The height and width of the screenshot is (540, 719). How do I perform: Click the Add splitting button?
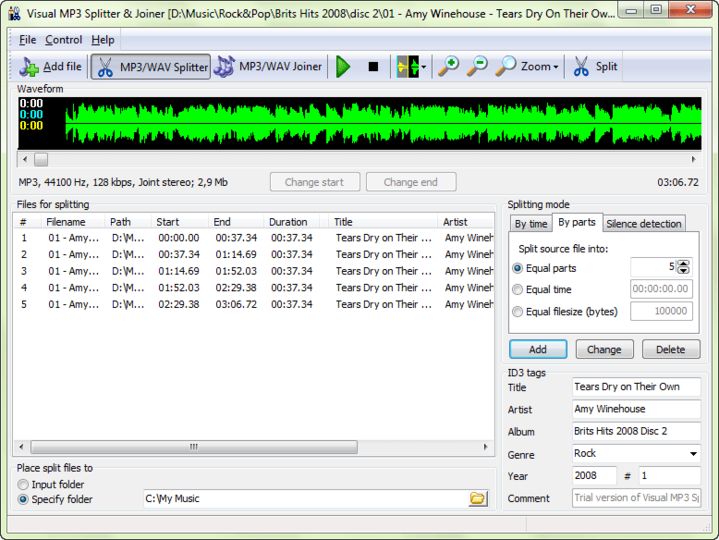tap(538, 349)
